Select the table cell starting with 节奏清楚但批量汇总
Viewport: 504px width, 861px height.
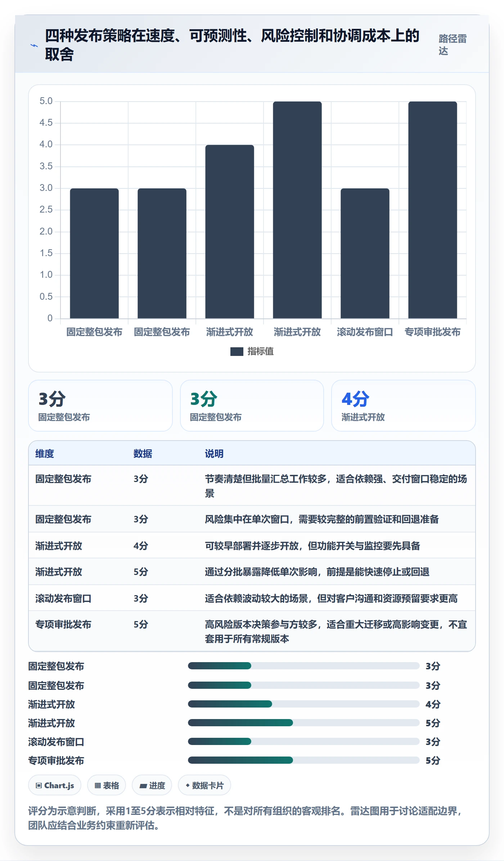(337, 486)
